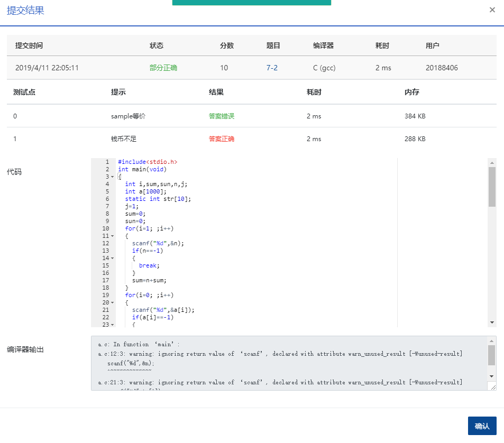This screenshot has height=443, width=504.
Task: Select compiler value C (gcc)
Action: pos(324,68)
